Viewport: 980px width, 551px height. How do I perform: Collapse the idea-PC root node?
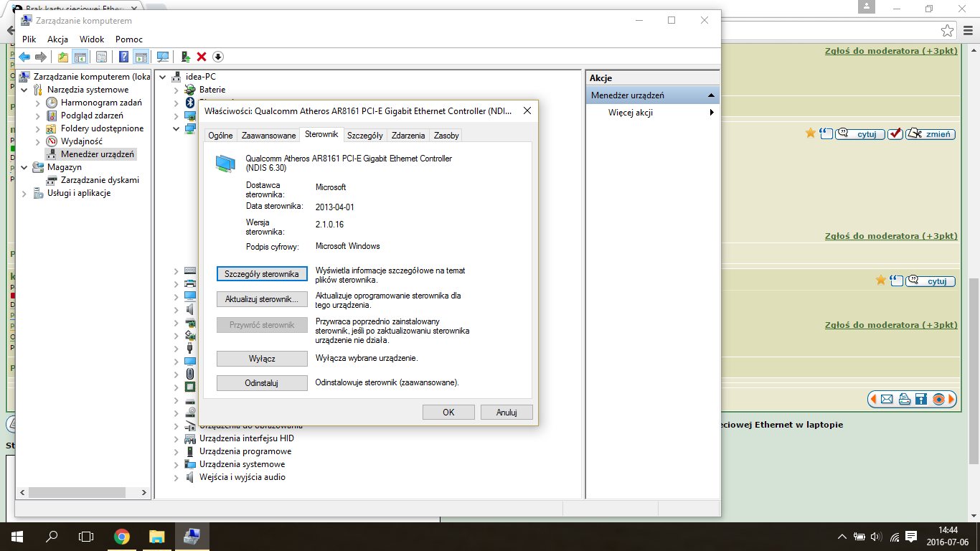(163, 77)
